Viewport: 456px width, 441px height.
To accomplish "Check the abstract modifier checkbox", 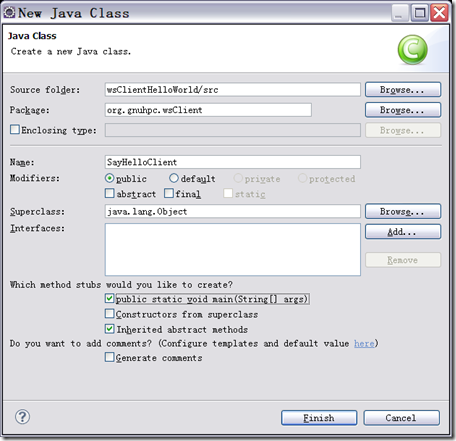I will click(109, 193).
